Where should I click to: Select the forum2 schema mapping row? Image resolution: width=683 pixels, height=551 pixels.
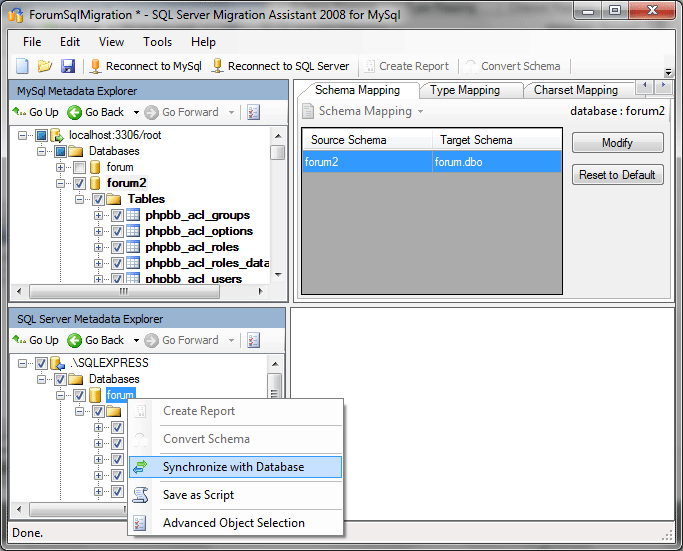(431, 161)
